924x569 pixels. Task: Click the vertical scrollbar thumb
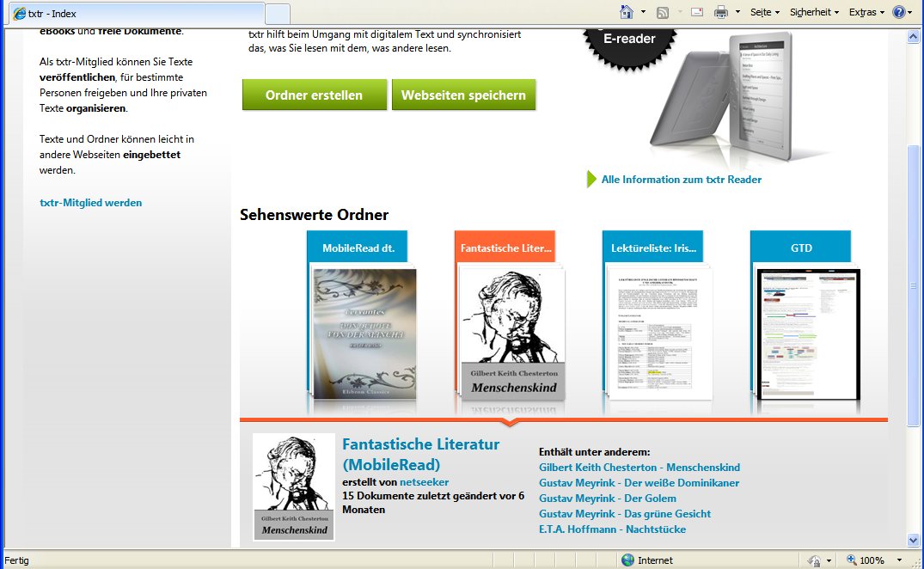[x=913, y=285]
